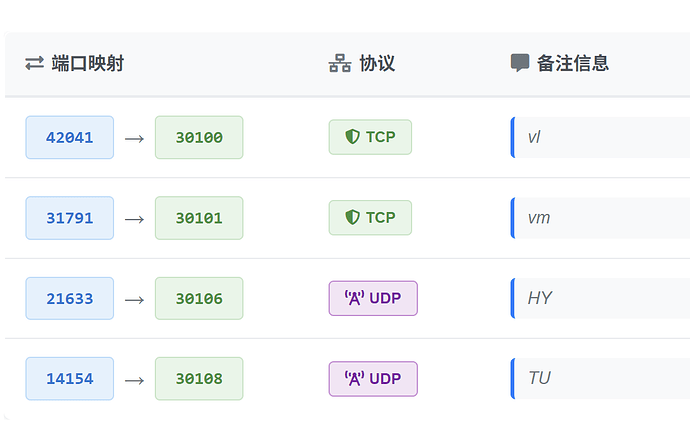
Task: Click the broadcast tower icon in 30106 row
Action: (354, 298)
